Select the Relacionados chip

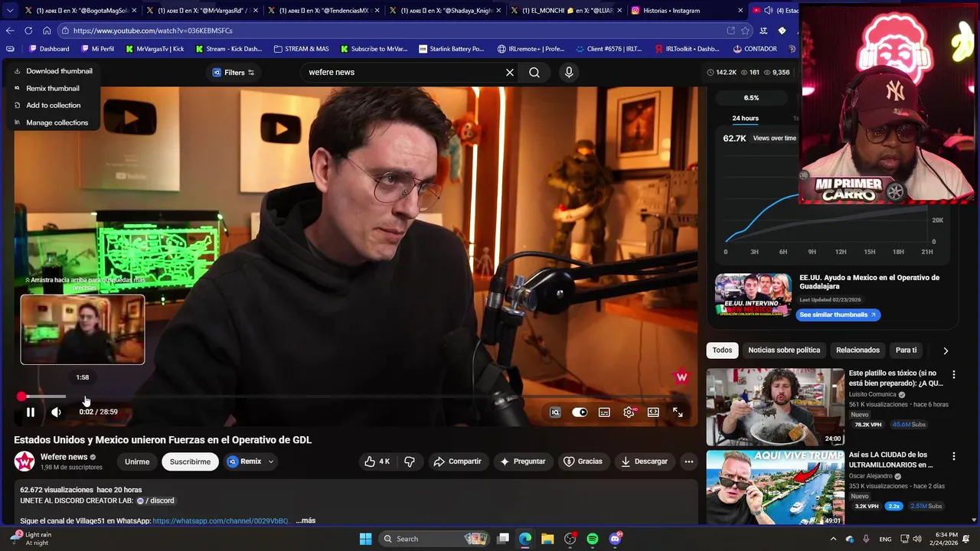tap(857, 350)
